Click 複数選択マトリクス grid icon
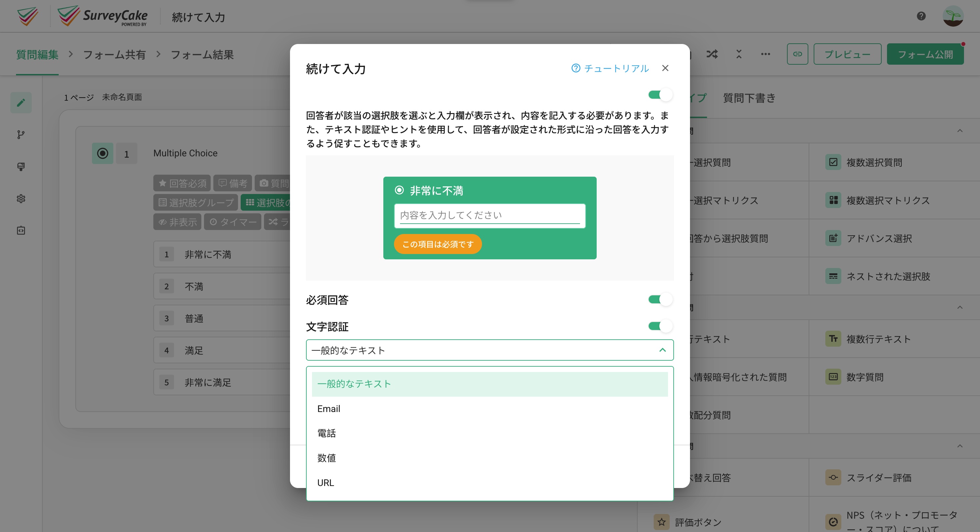 833,200
